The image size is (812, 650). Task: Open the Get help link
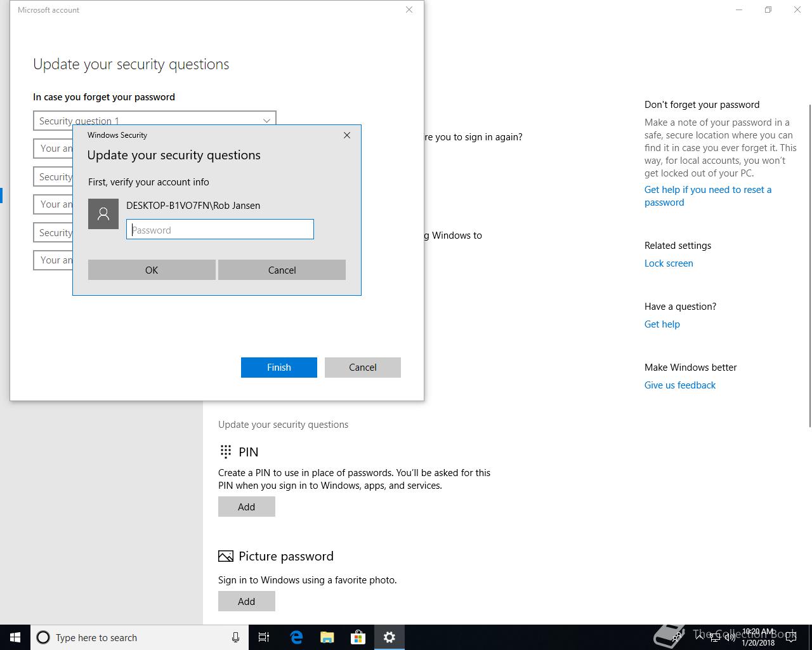662,324
